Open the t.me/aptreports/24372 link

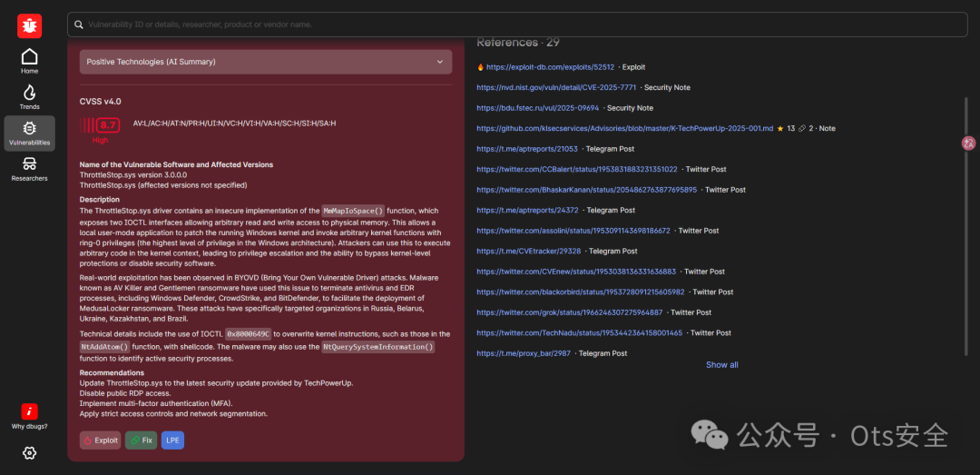(x=527, y=211)
